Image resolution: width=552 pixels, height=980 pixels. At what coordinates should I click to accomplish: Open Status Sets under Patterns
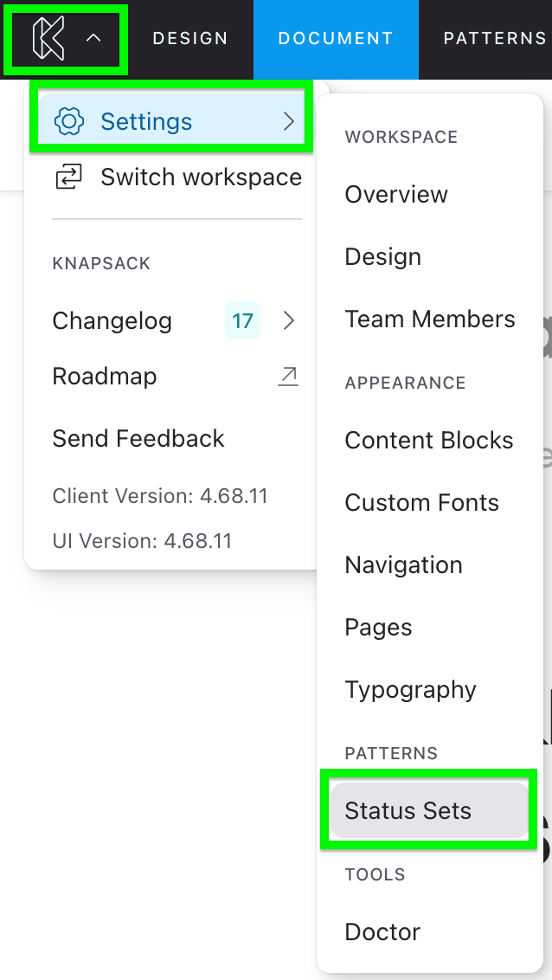(x=430, y=810)
